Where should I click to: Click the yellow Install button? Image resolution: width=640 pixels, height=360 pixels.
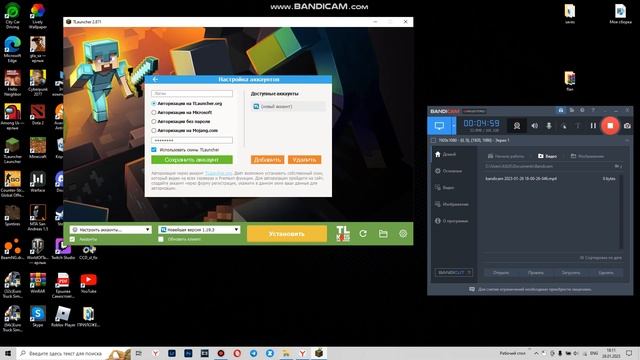(x=287, y=234)
